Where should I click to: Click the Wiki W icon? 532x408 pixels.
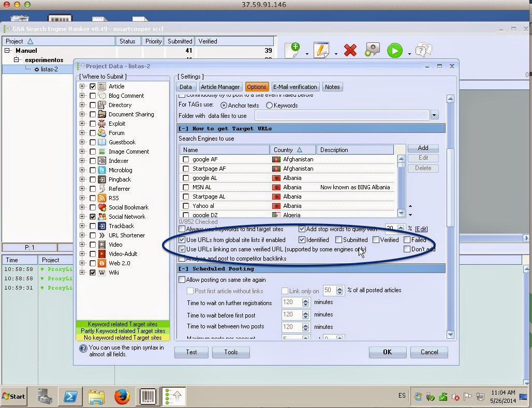point(102,273)
